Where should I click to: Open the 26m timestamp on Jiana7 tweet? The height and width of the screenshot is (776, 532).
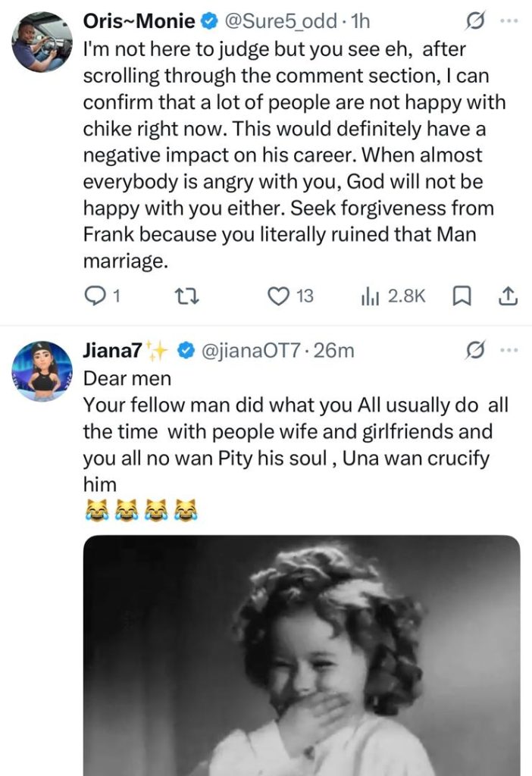(334, 350)
